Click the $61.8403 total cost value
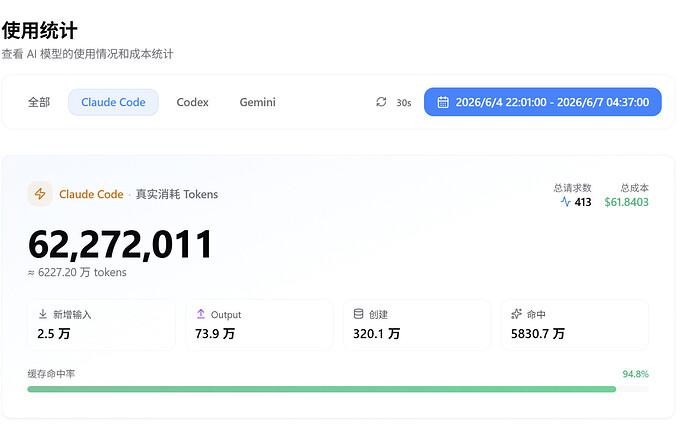 (626, 202)
